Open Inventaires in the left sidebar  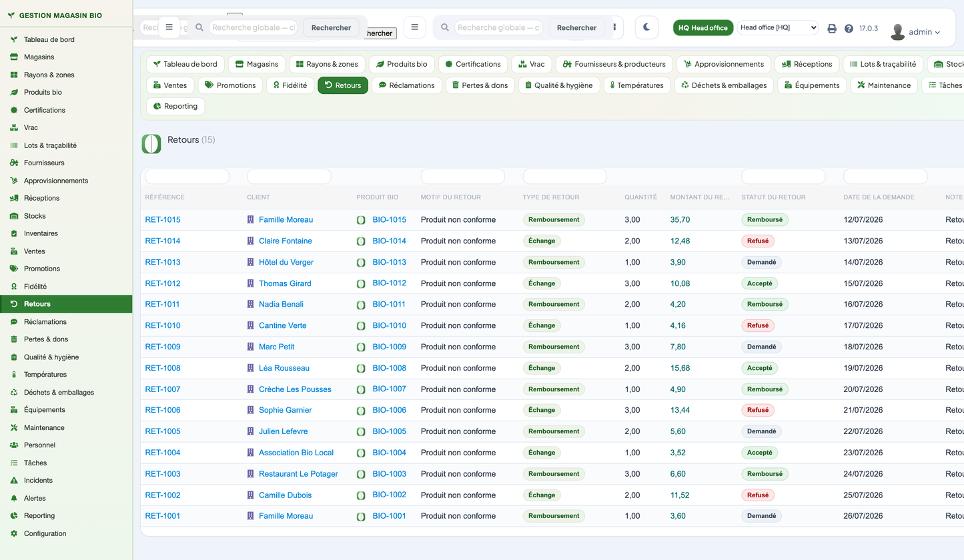(x=66, y=233)
